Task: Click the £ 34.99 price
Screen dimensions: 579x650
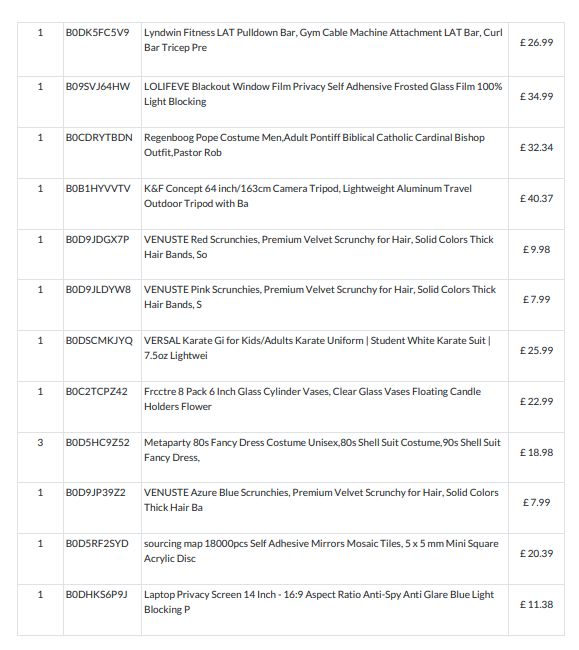Action: coord(536,96)
